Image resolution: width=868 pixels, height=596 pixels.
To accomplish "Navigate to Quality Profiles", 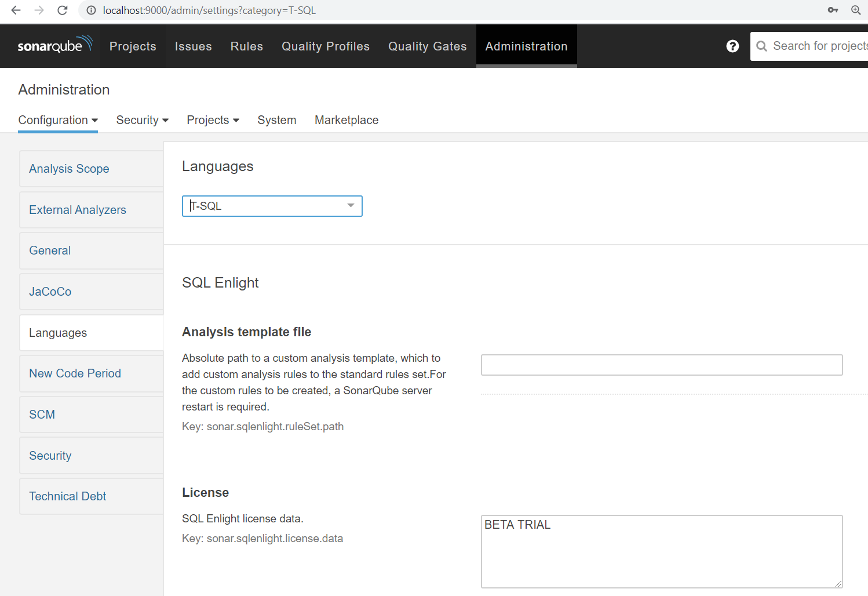I will pos(326,46).
